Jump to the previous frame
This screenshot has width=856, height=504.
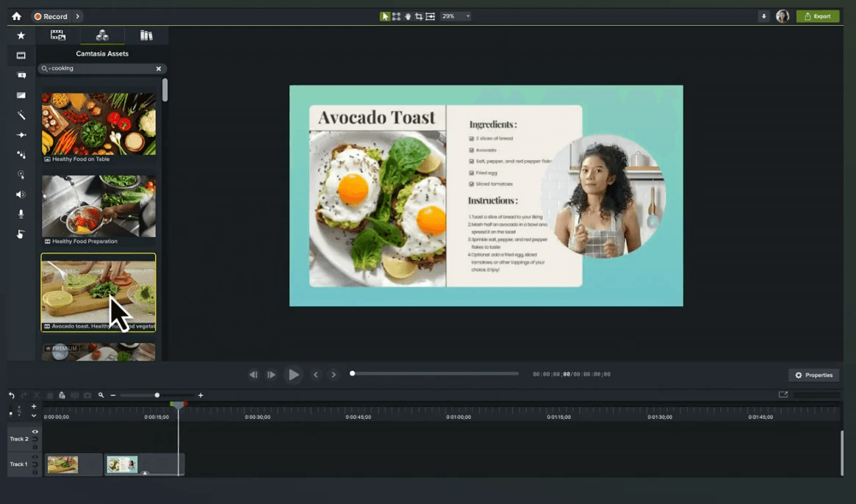(253, 375)
